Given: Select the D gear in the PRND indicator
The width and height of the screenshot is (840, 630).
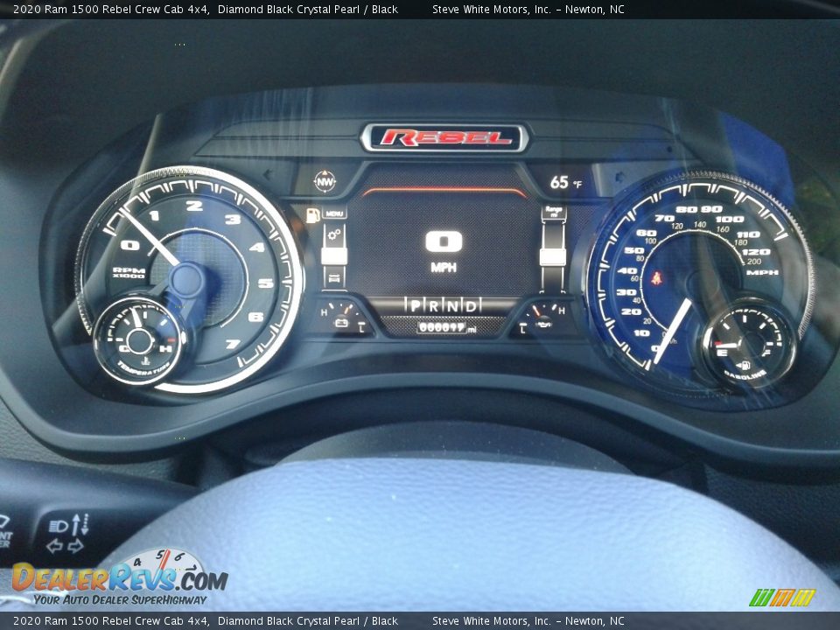Looking at the screenshot, I should pos(472,305).
